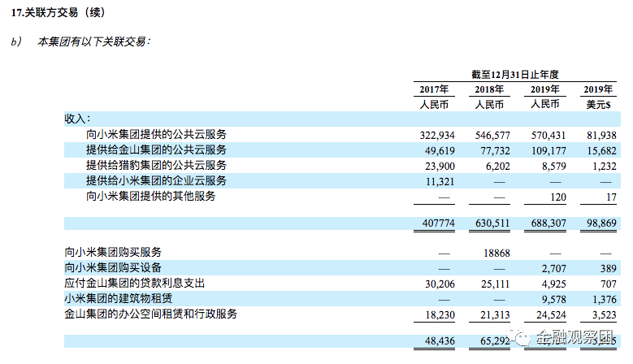The height and width of the screenshot is (364, 633).
Task: Click the value 25,111
Action: pos(495,284)
